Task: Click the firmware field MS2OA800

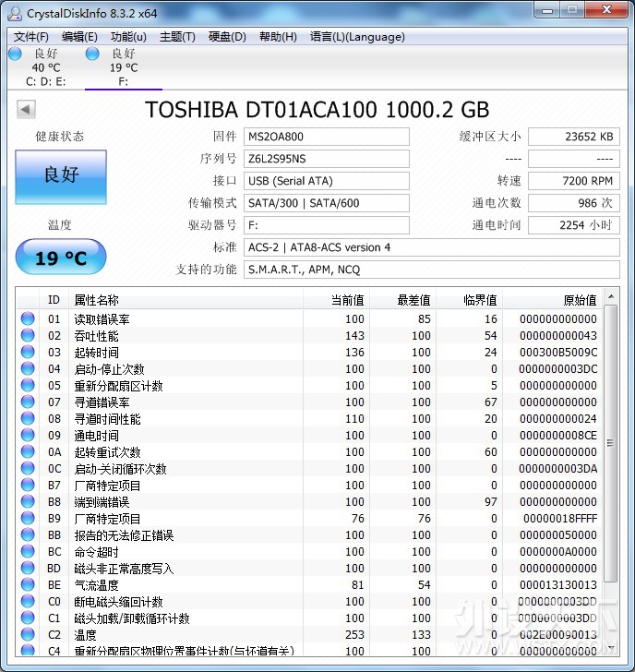Action: pos(327,137)
